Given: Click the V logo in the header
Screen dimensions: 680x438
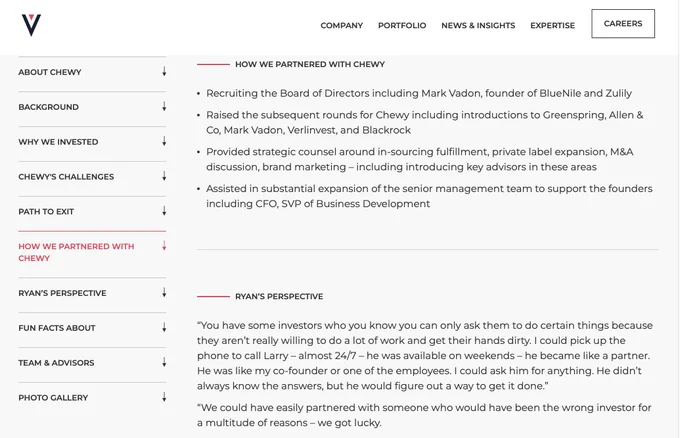Looking at the screenshot, I should tap(31, 25).
